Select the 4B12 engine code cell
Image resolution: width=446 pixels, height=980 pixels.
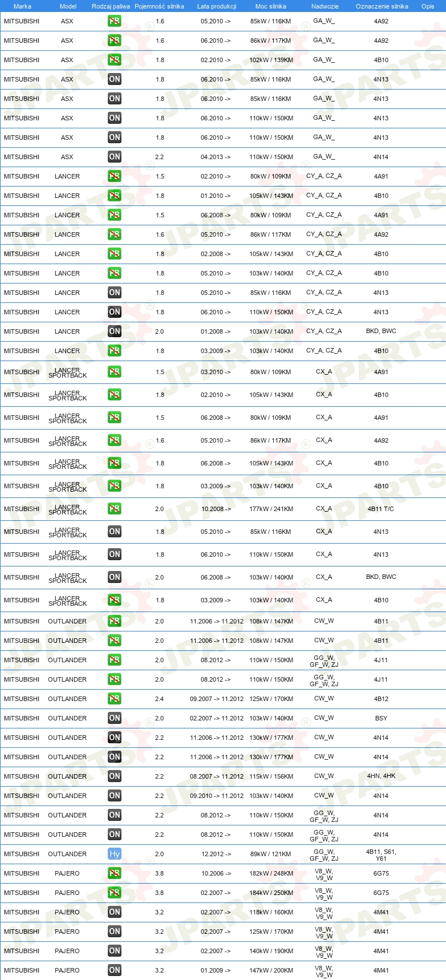coord(381,699)
